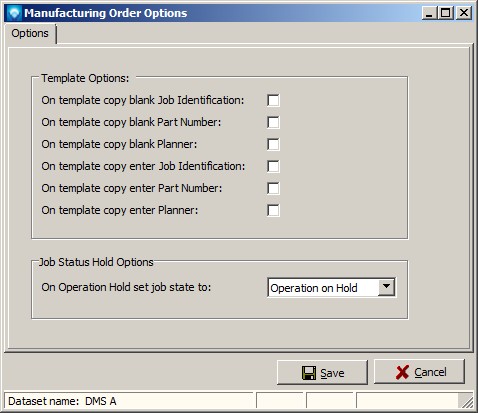Click the application icon in the title bar
This screenshot has height=413, width=478.
(x=15, y=13)
